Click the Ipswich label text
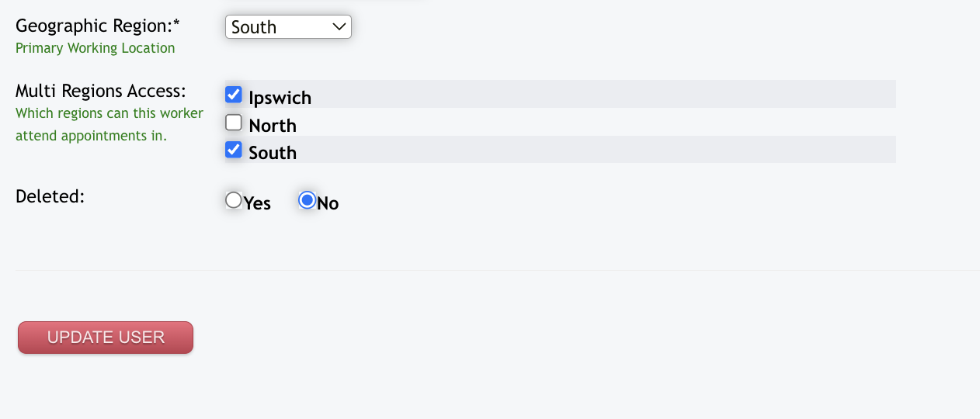Viewport: 980px width, 419px height. (x=280, y=98)
